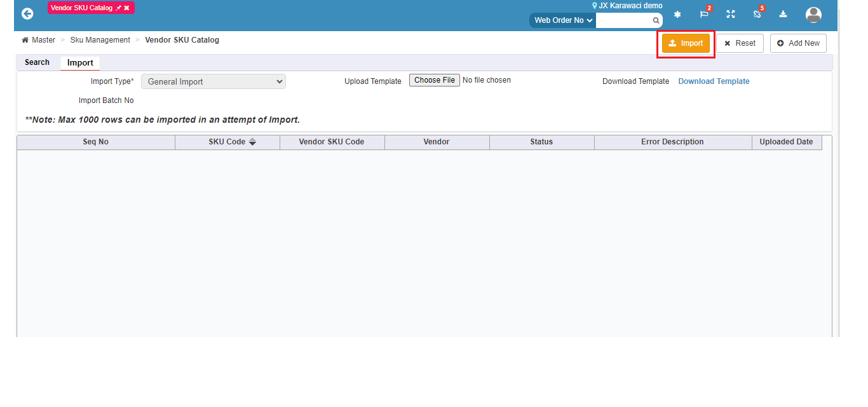This screenshot has width=868, height=407.
Task: Click the Vendor SKU Catalog tab label
Action: (x=81, y=8)
